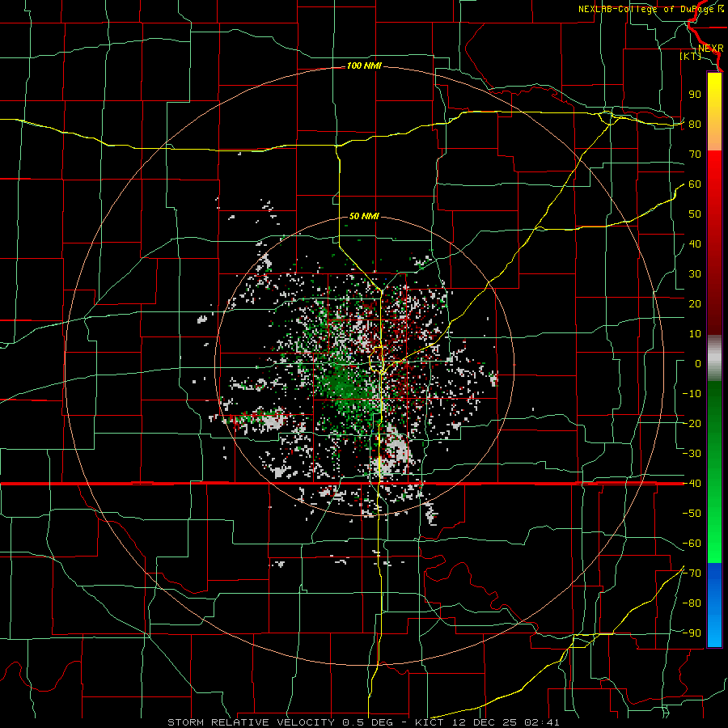728x728 pixels.
Task: Click the gray zero-velocity segment of the color bar
Action: click(x=714, y=358)
